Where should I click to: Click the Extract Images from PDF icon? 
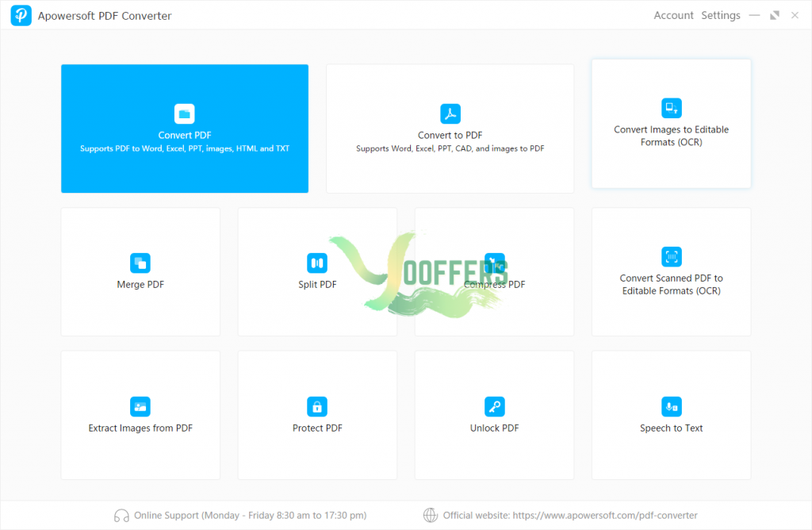[x=140, y=407]
